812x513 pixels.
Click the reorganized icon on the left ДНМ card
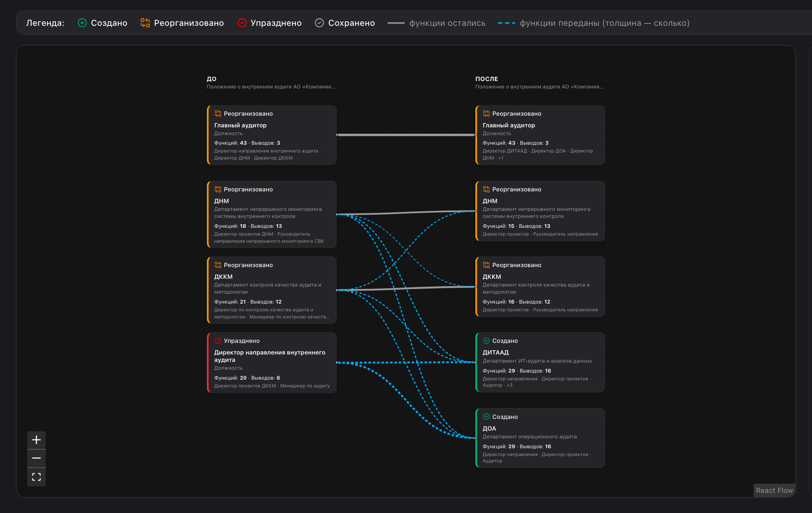point(218,189)
